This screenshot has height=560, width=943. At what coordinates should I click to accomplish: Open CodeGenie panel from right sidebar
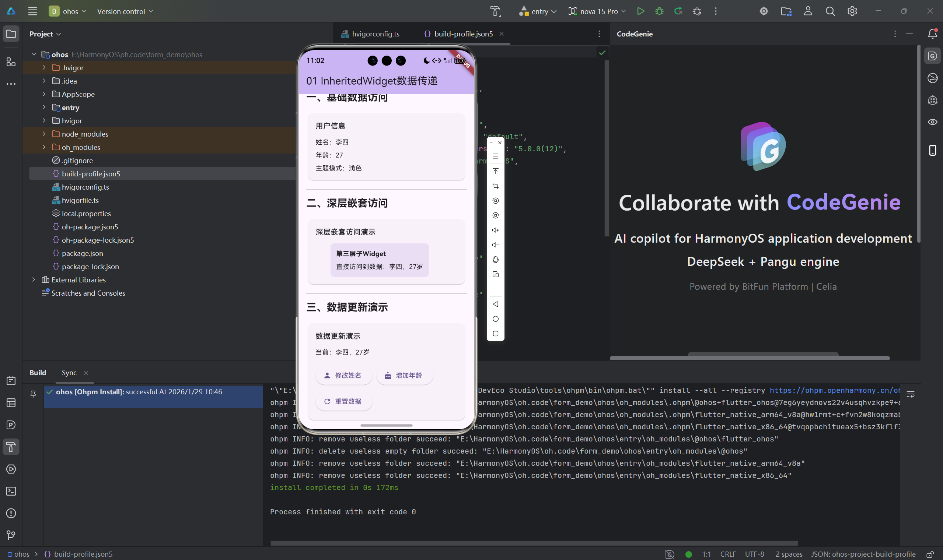[x=932, y=56]
